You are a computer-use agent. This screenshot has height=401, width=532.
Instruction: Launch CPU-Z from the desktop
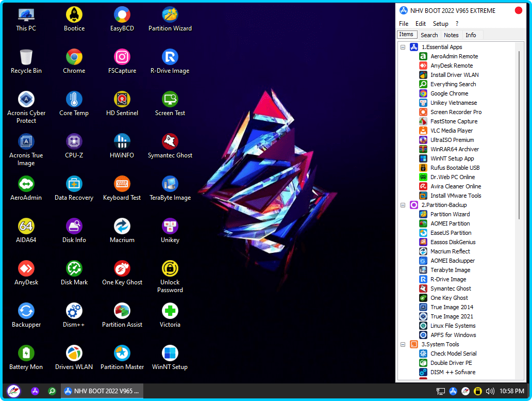click(x=74, y=142)
